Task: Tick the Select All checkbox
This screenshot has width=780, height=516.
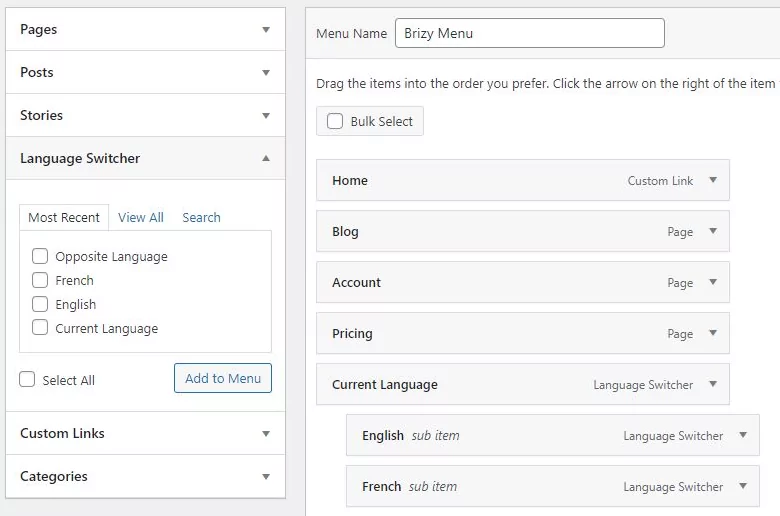Action: (27, 379)
